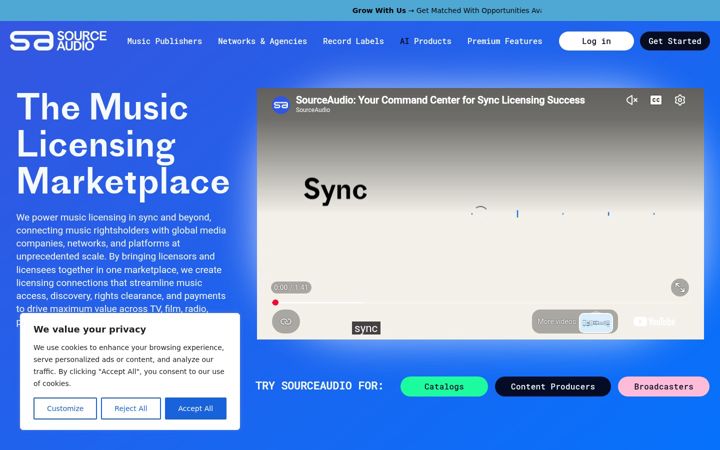Image resolution: width=720 pixels, height=450 pixels.
Task: Unmute the video with speaker icon
Action: pos(632,100)
